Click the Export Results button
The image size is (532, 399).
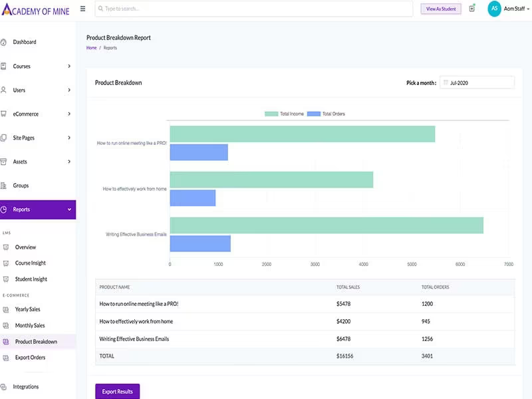[118, 391]
